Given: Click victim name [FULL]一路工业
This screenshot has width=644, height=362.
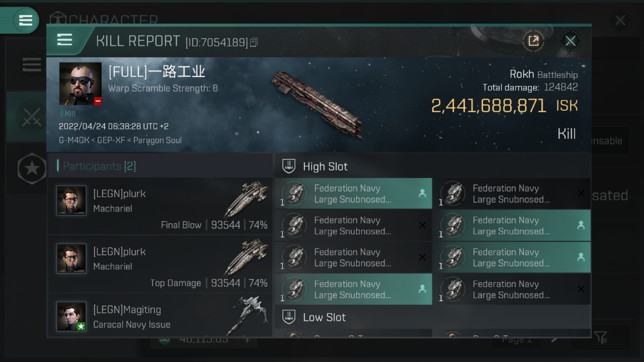Looking at the screenshot, I should [157, 72].
